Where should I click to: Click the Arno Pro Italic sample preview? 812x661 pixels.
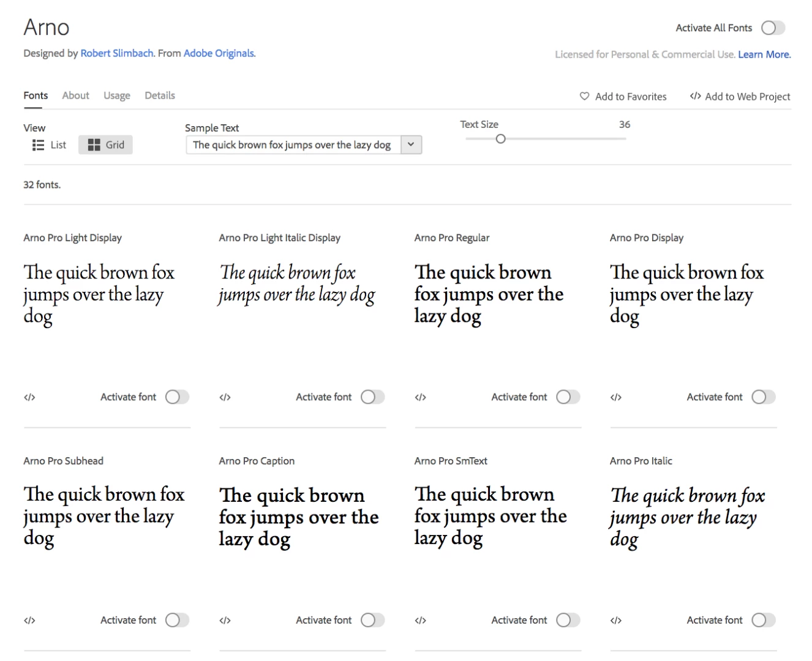coord(687,517)
